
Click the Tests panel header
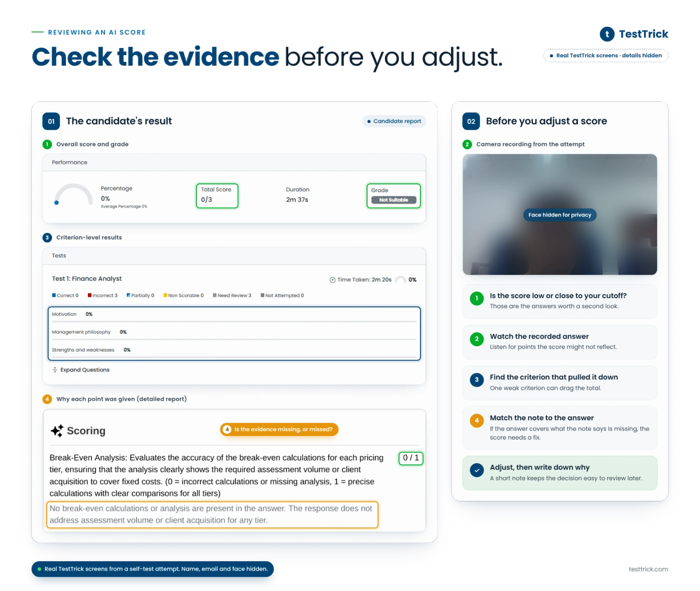[234, 256]
